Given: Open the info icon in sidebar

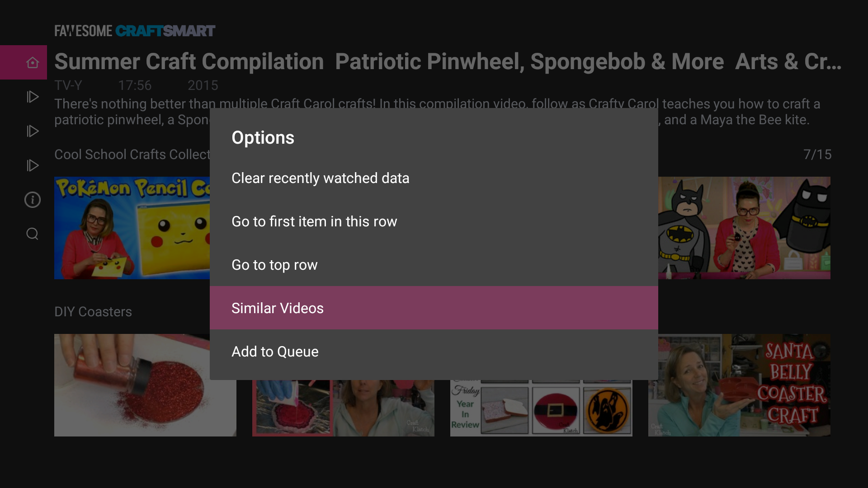Looking at the screenshot, I should 32,200.
